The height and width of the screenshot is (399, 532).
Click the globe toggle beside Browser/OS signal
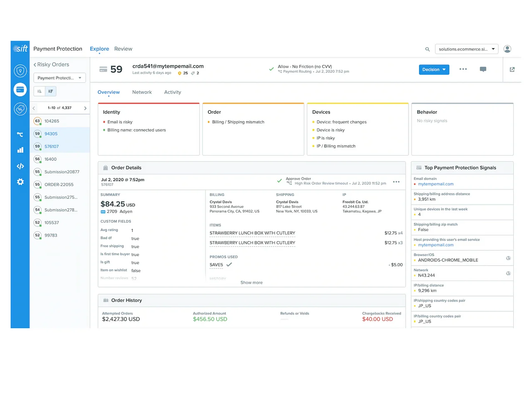pos(508,258)
